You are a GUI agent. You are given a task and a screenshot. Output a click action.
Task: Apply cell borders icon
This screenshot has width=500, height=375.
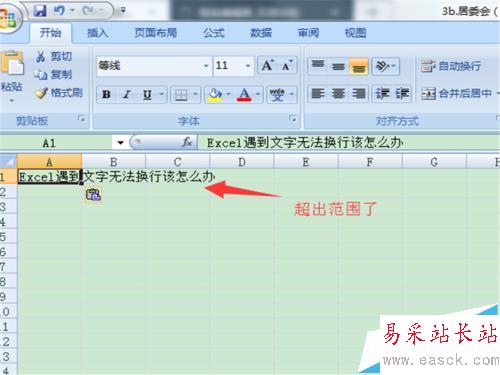pos(181,95)
